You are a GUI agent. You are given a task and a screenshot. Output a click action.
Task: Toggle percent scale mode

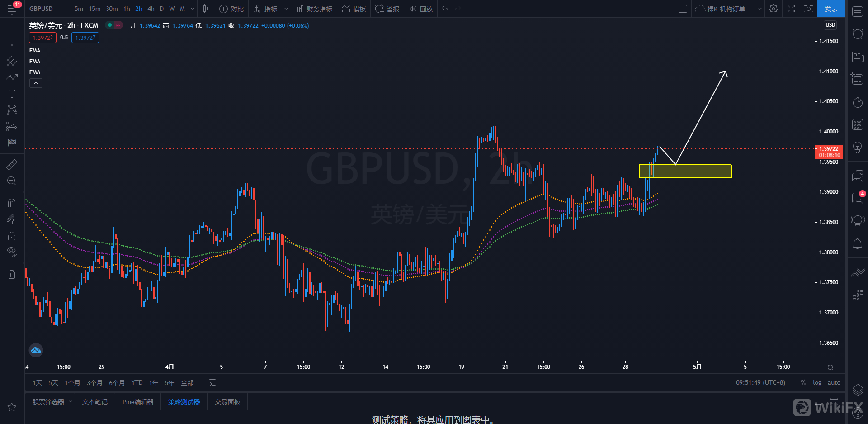pyautogui.click(x=803, y=383)
